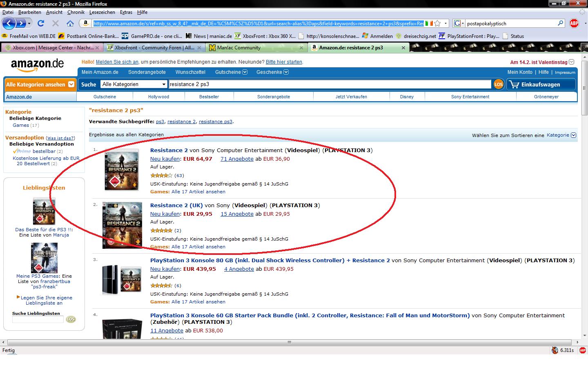Click the browser Back arrow button

coord(9,23)
